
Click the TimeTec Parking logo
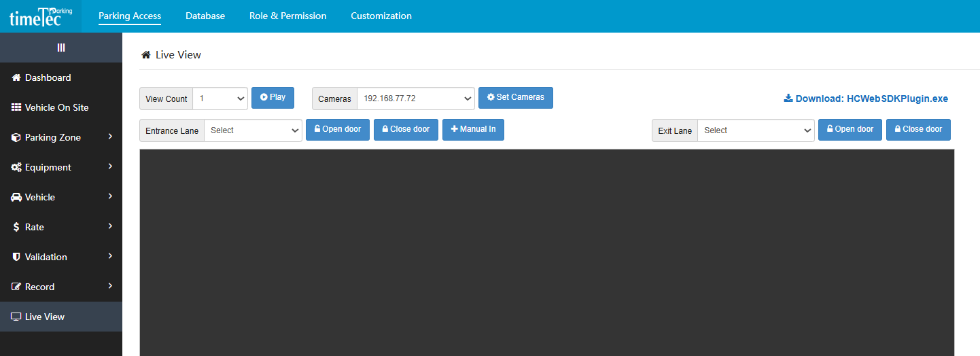[x=41, y=16]
